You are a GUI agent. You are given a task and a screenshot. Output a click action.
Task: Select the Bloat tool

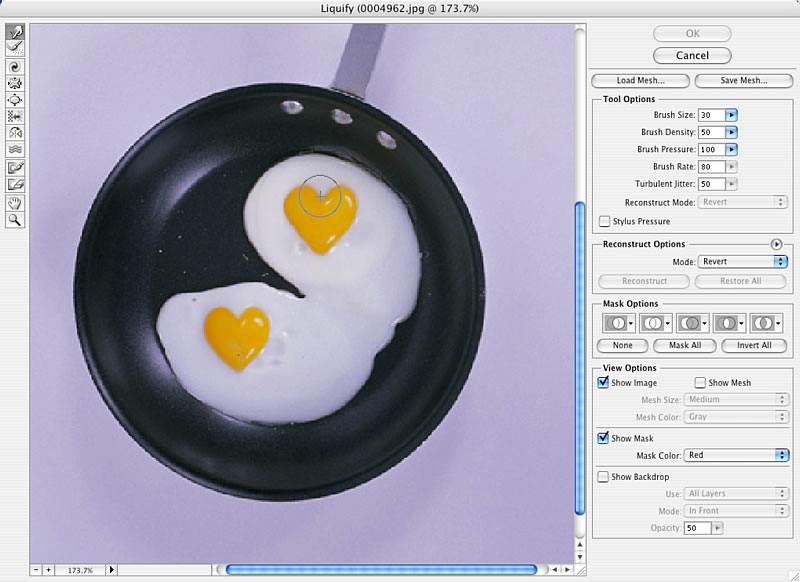point(15,100)
